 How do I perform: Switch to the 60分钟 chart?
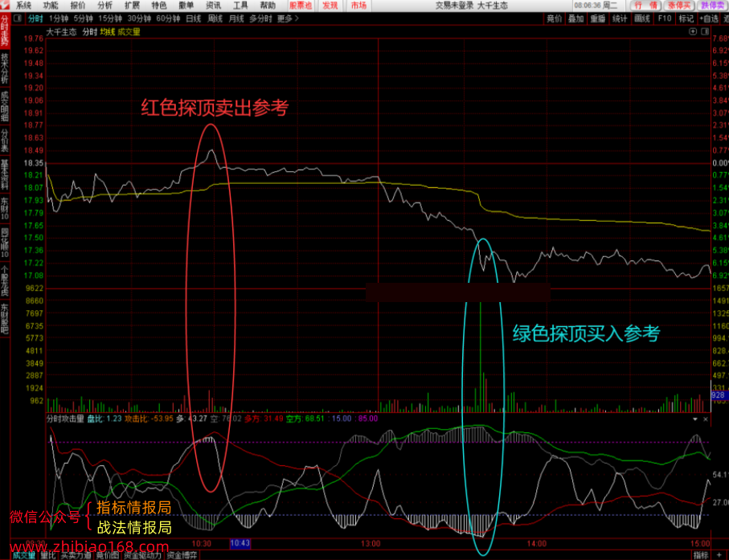point(168,18)
